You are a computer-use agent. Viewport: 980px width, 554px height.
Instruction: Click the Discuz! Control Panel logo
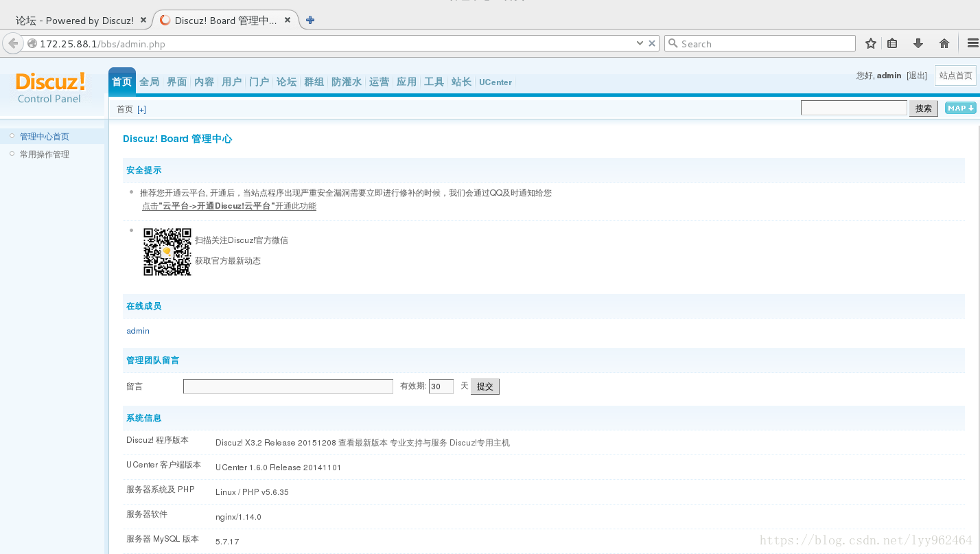(x=50, y=89)
